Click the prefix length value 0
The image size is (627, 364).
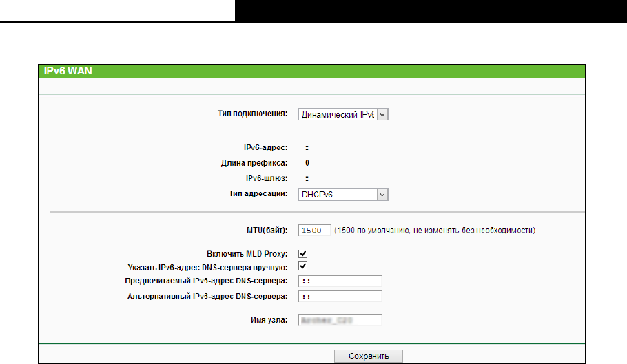(x=307, y=163)
